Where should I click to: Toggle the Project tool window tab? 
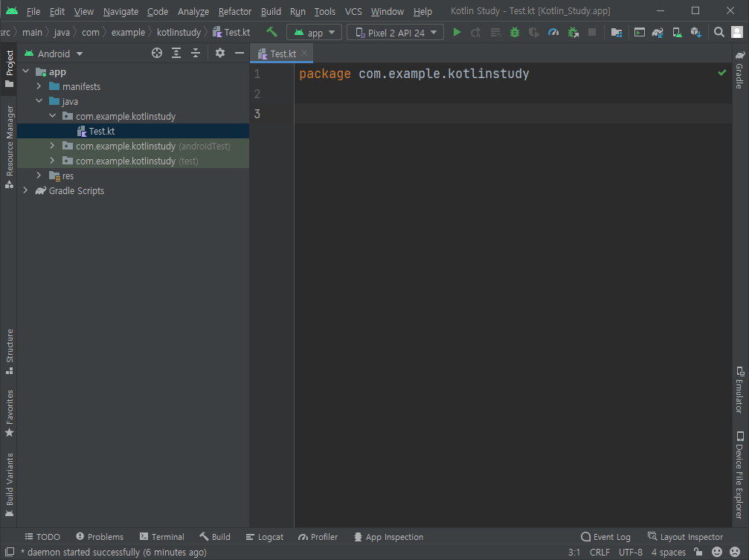tap(9, 69)
